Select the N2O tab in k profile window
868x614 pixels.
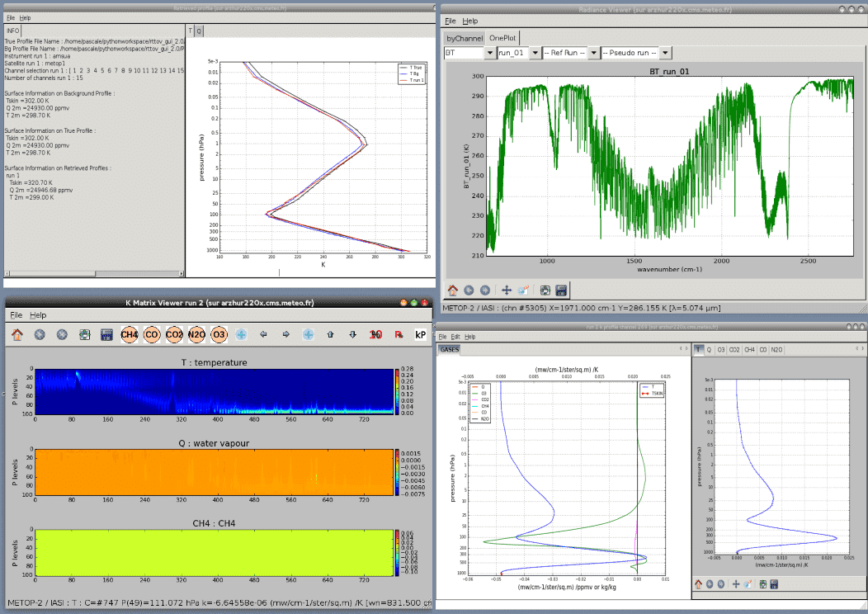point(776,350)
